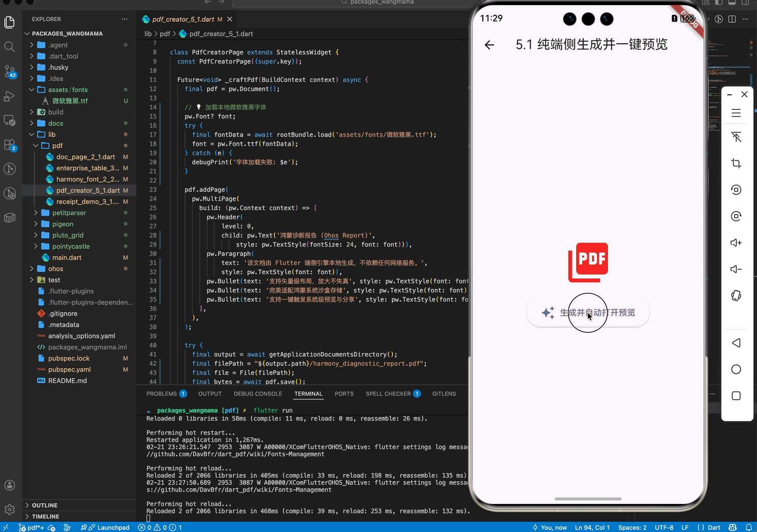
Task: Open analysis_options.yaml in the explorer
Action: (x=81, y=336)
